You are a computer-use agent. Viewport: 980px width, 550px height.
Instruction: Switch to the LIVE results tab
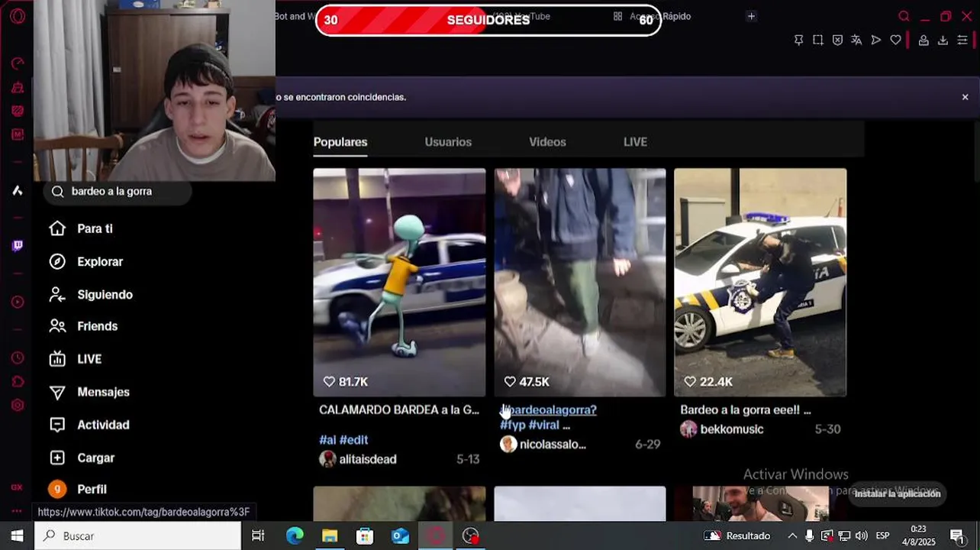tap(635, 142)
